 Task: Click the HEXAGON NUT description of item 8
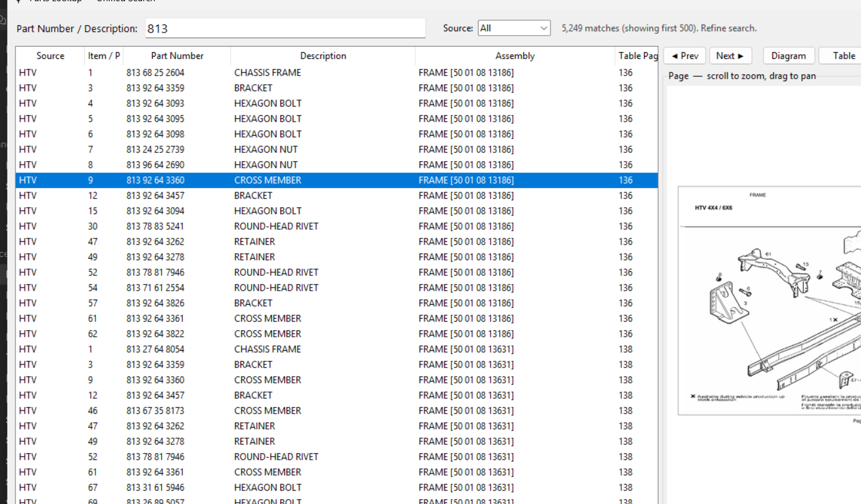point(266,165)
